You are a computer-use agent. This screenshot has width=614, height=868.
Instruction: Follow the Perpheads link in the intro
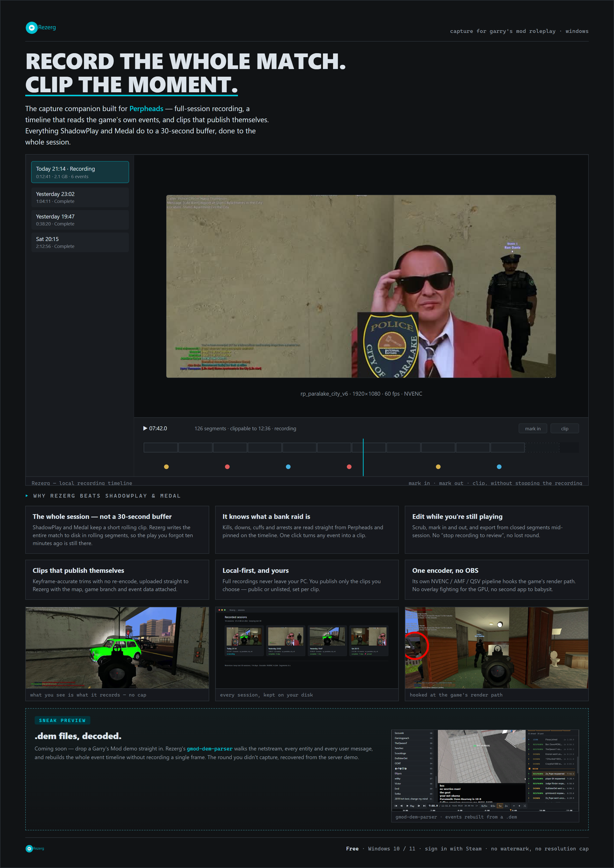[146, 108]
